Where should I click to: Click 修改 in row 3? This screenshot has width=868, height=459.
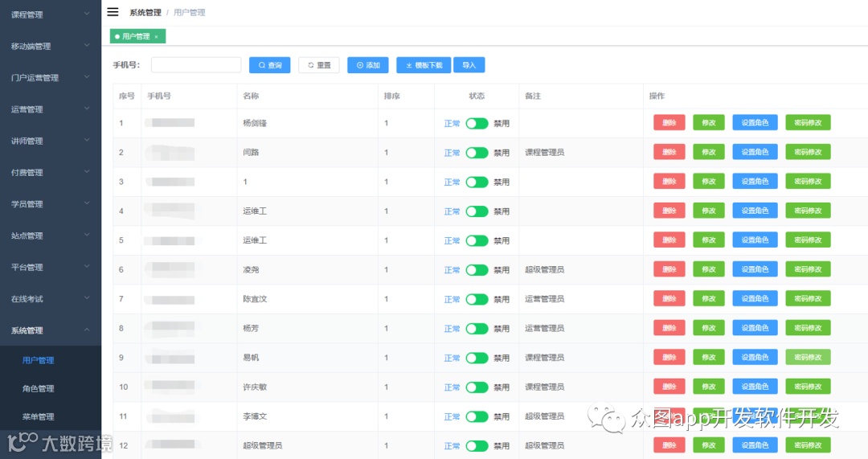[x=709, y=181]
